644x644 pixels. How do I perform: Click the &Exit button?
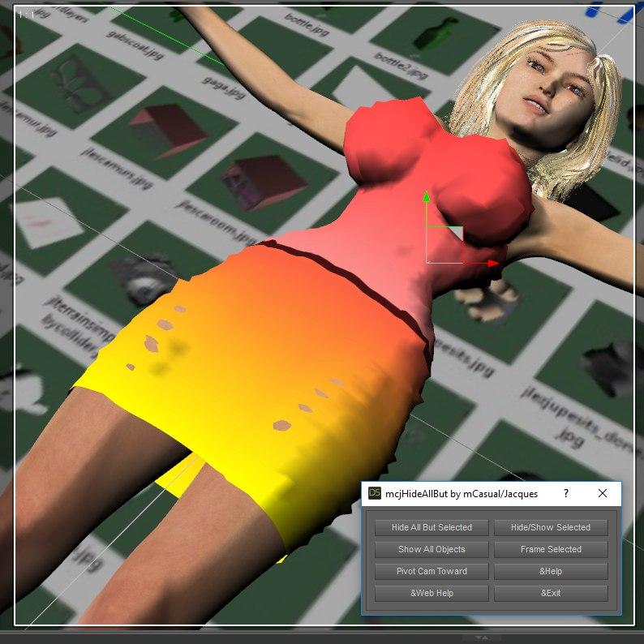(x=551, y=593)
